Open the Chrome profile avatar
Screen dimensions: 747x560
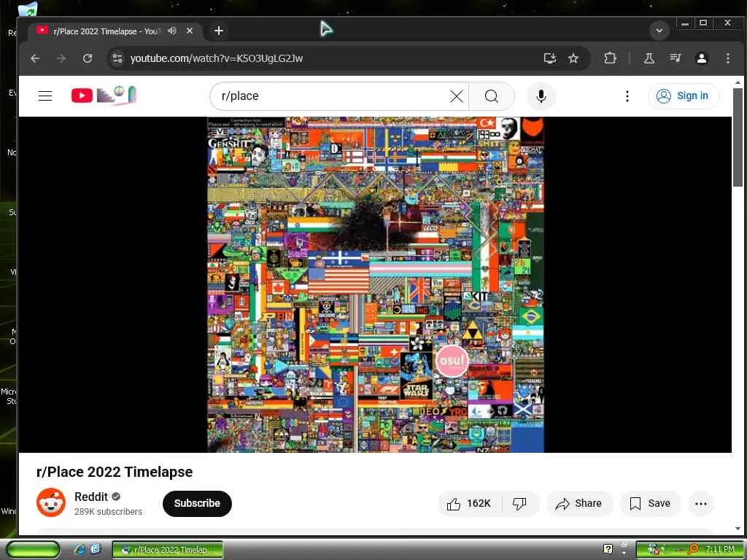(701, 58)
